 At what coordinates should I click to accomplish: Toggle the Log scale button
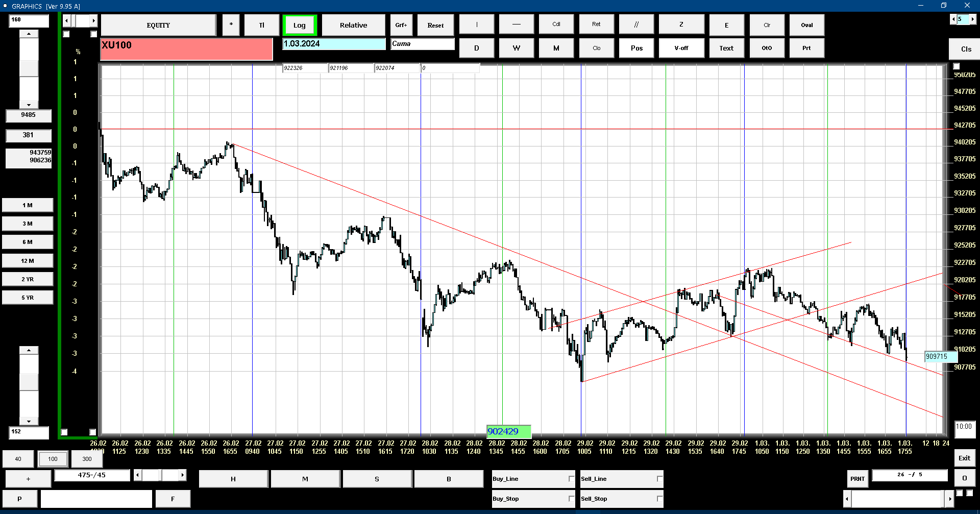click(x=300, y=25)
